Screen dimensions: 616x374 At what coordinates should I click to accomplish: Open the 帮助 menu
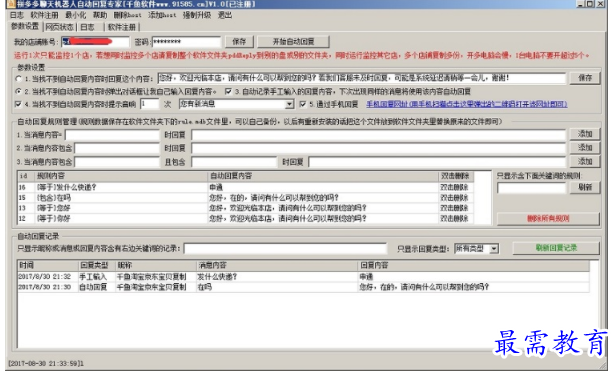click(100, 15)
